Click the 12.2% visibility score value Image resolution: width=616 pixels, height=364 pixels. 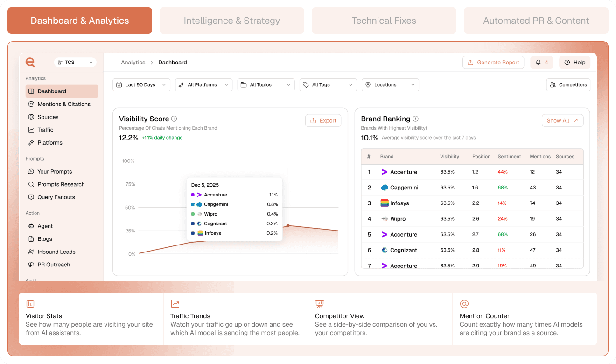pyautogui.click(x=129, y=138)
